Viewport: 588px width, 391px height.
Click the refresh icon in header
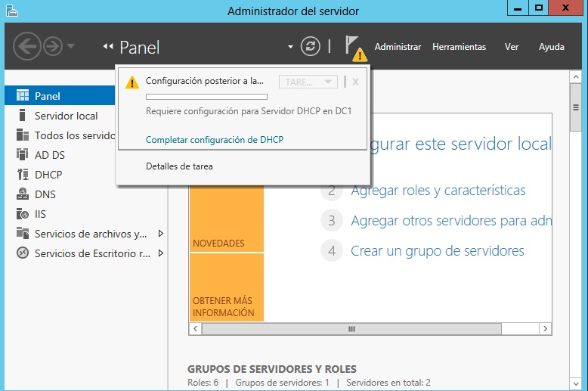click(x=311, y=46)
